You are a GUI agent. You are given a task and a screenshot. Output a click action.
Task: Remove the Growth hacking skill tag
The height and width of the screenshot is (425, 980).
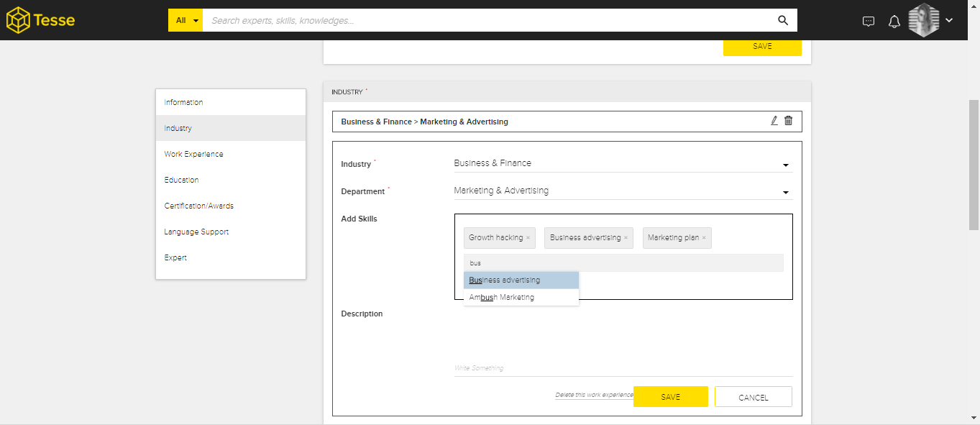[528, 238]
